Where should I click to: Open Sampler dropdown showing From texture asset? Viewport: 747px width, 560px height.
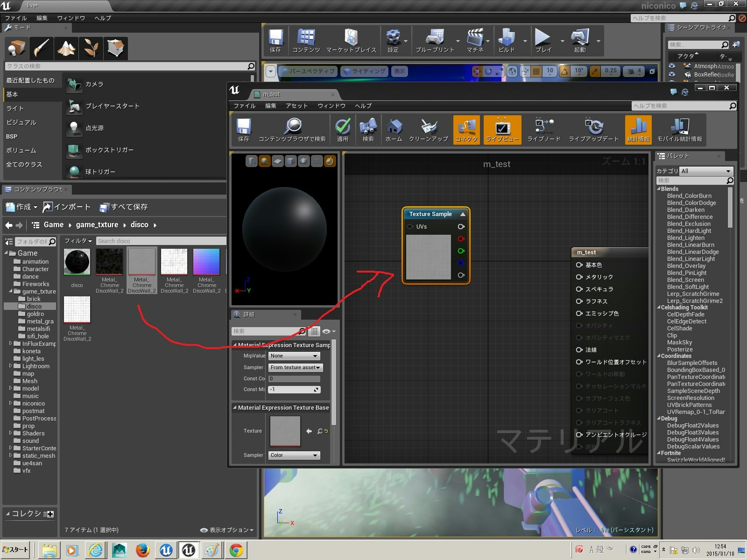[296, 368]
